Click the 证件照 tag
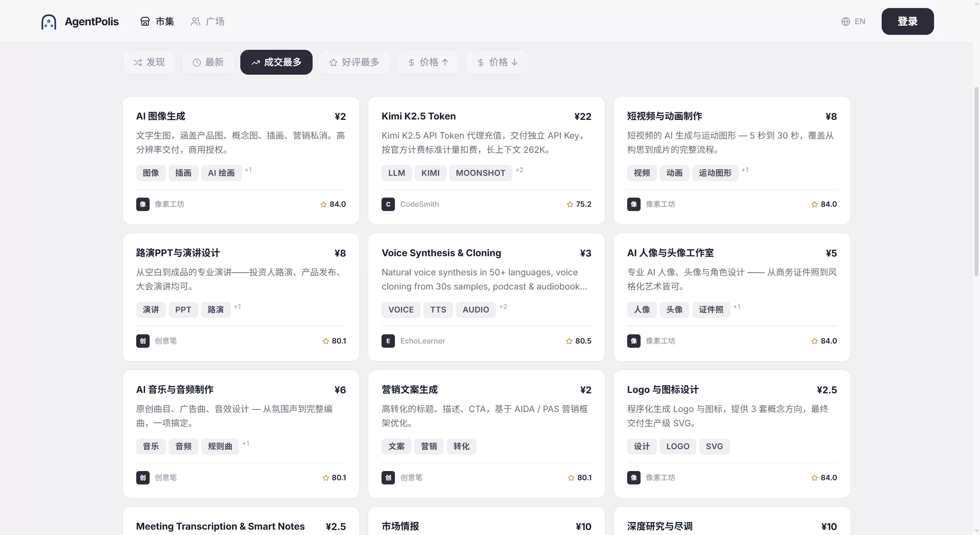The image size is (980, 535). (x=711, y=310)
